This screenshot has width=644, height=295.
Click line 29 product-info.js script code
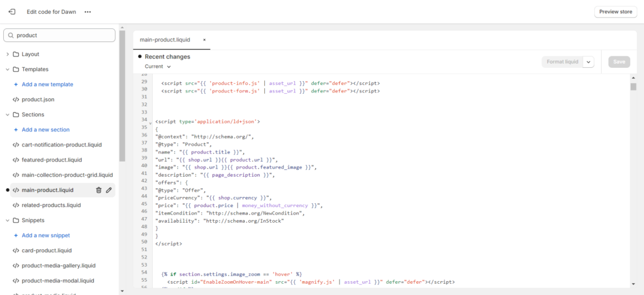point(270,83)
